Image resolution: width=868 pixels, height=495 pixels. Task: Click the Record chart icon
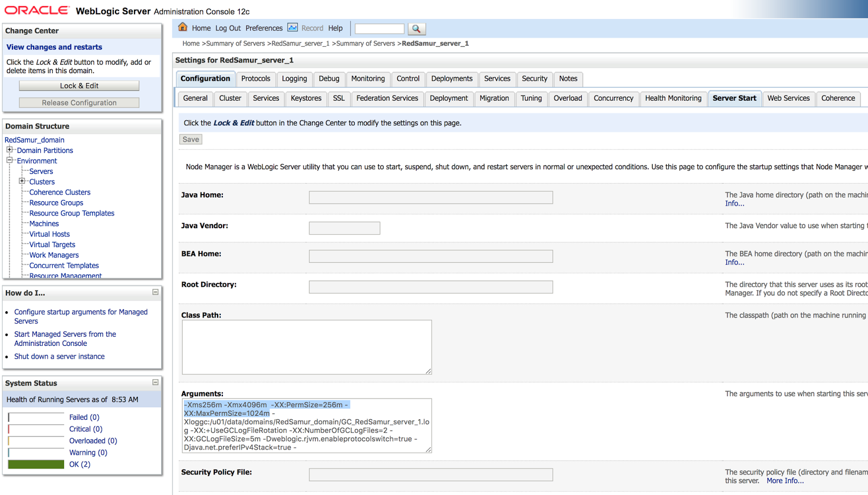(x=292, y=28)
